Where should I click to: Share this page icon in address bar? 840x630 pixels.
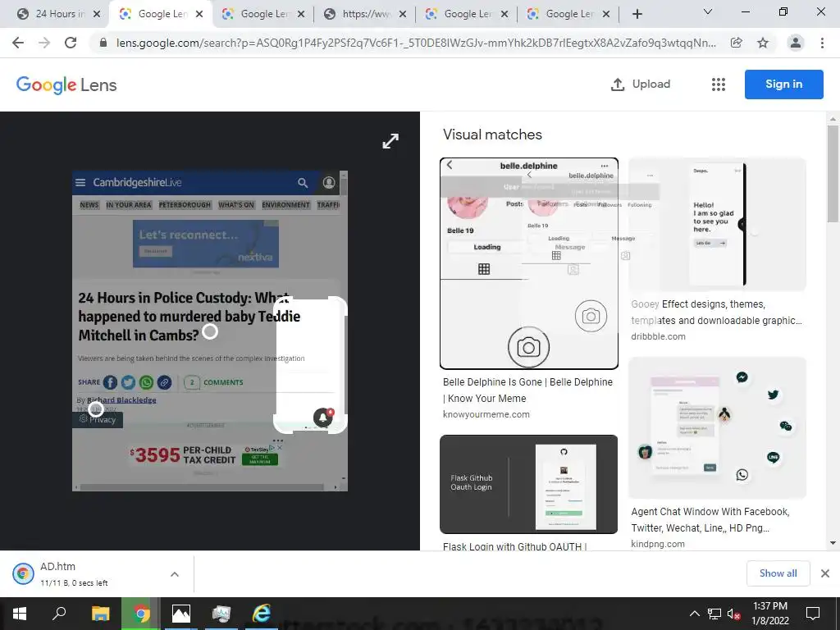737,43
